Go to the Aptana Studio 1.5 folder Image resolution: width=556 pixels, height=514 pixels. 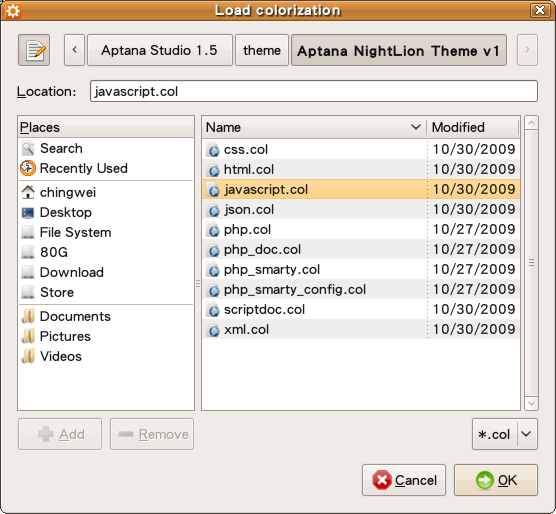(160, 50)
